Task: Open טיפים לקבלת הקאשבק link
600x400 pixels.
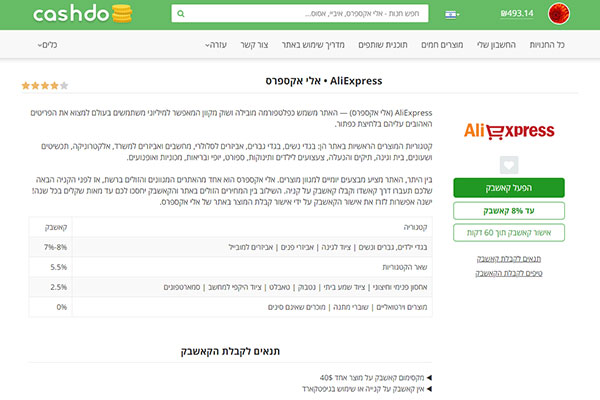Action: pos(509,273)
